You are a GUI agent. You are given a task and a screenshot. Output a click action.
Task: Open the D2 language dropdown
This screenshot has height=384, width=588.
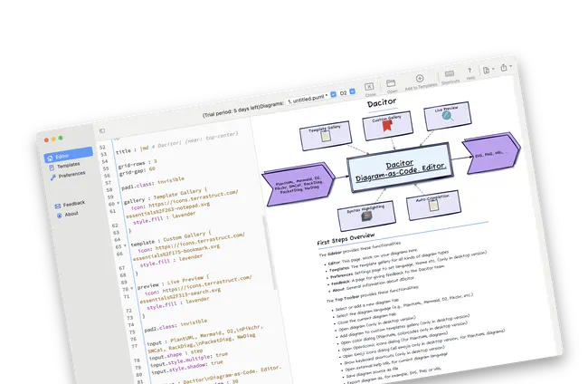(347, 92)
